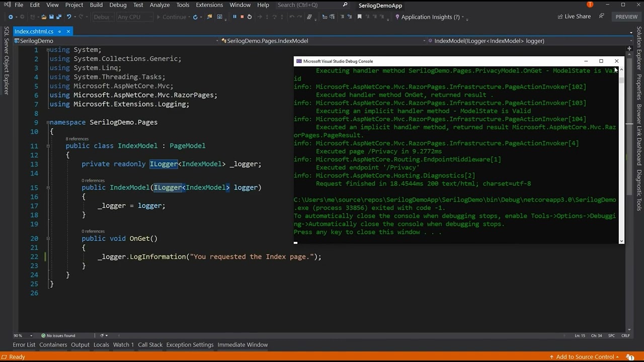
Task: Open the Solution Explorer side tab
Action: click(639, 48)
